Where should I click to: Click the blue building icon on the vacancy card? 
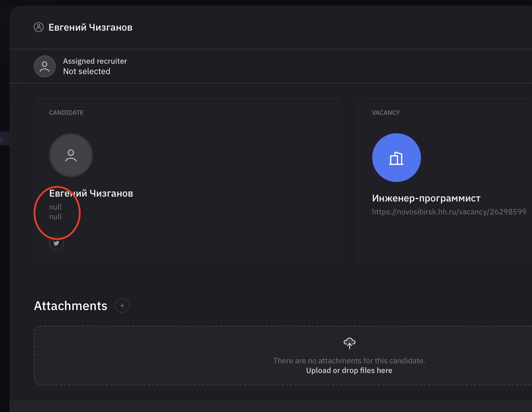[x=396, y=157]
